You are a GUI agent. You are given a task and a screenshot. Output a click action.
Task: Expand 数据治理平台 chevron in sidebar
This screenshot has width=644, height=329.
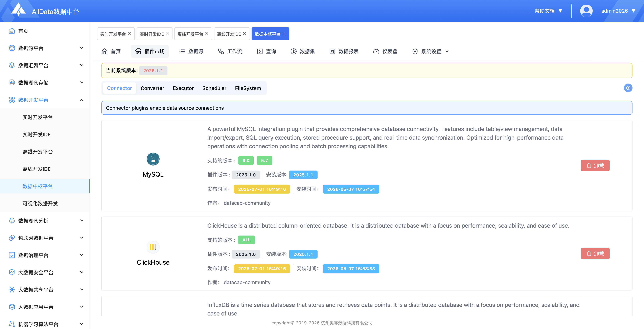click(82, 255)
